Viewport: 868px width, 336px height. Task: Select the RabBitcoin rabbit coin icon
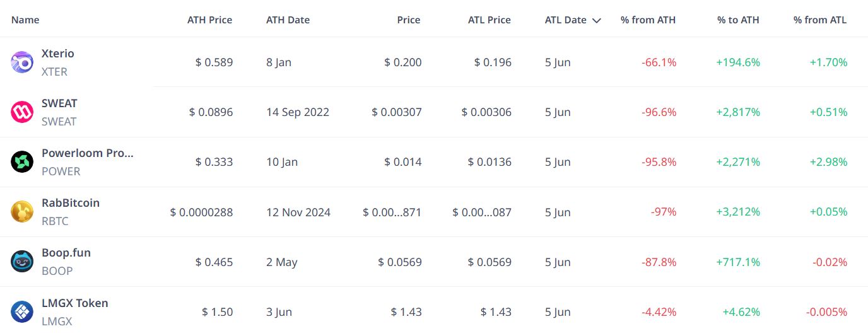[22, 212]
